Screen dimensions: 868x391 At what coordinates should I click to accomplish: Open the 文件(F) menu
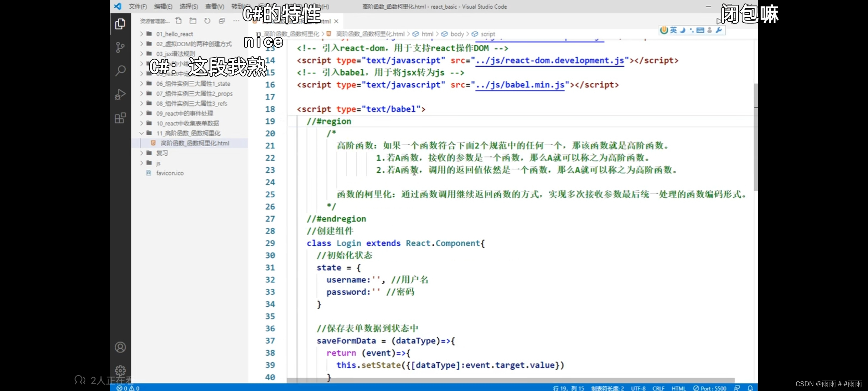coord(138,7)
